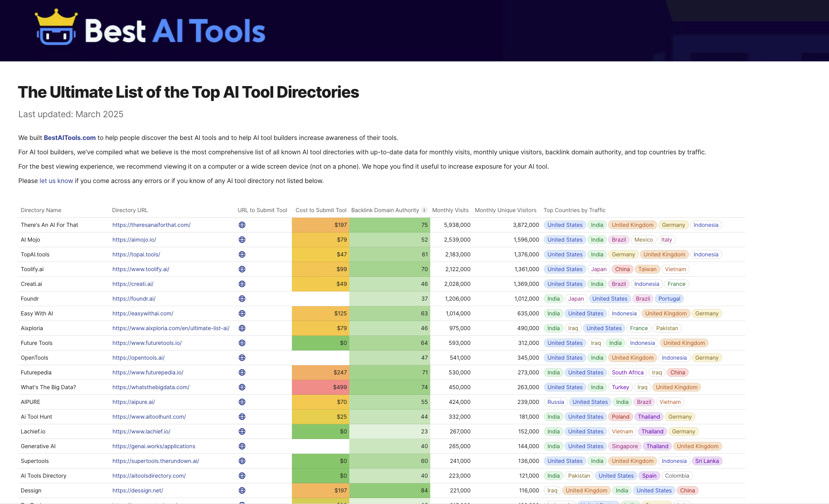Visit https://genai.works/applications link

(154, 446)
